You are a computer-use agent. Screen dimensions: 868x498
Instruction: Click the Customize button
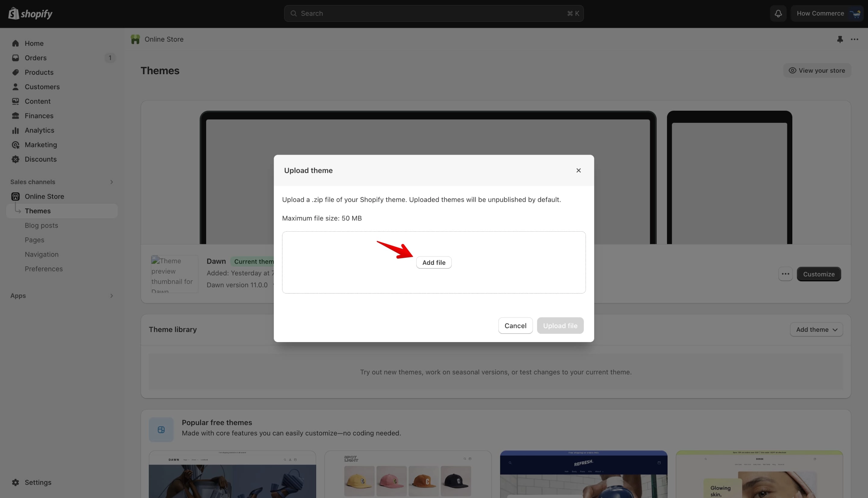tap(819, 274)
